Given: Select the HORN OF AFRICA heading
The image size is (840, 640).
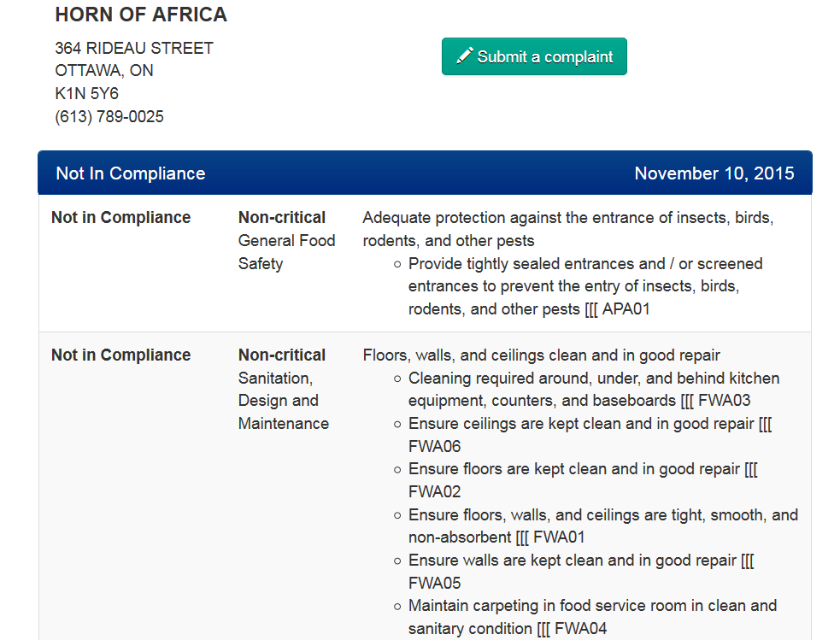Looking at the screenshot, I should [x=140, y=15].
